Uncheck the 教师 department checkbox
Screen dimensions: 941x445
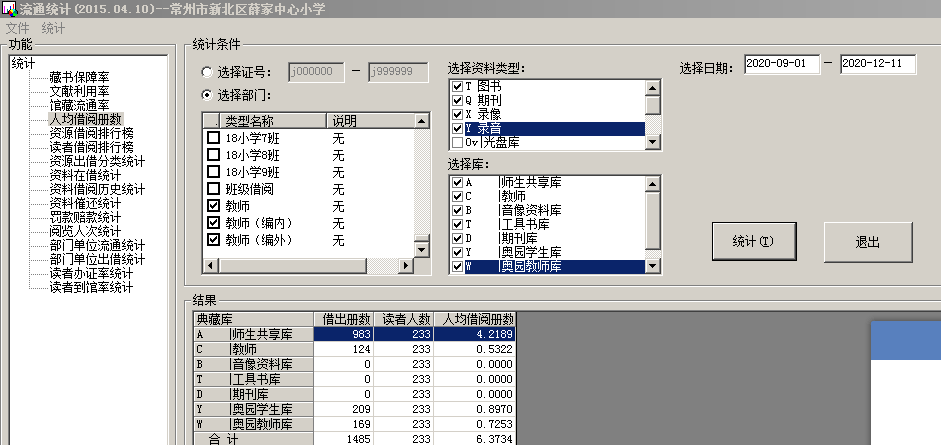click(x=213, y=206)
